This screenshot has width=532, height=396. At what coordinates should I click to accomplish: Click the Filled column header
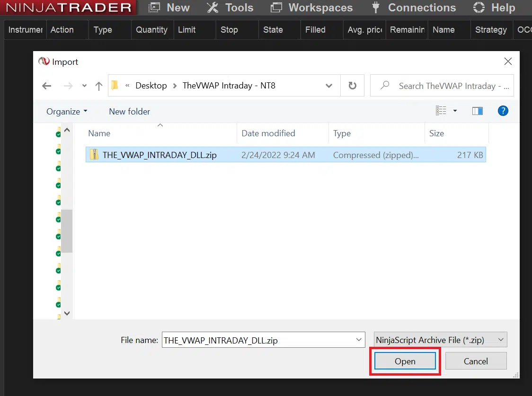(x=322, y=30)
